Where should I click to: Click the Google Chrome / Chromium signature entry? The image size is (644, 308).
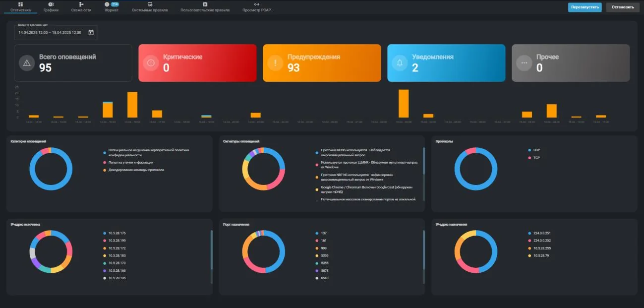tap(364, 189)
